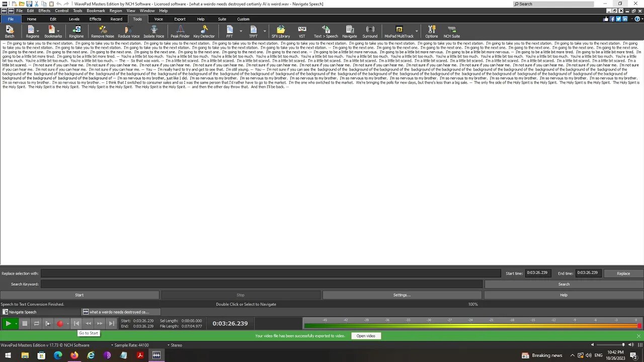Click the Start time field

538,273
